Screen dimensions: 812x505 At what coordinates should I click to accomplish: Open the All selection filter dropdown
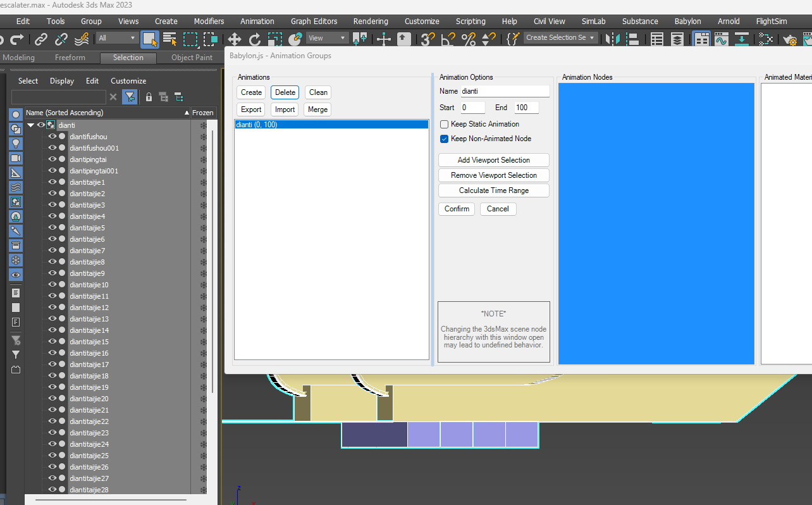click(x=118, y=38)
